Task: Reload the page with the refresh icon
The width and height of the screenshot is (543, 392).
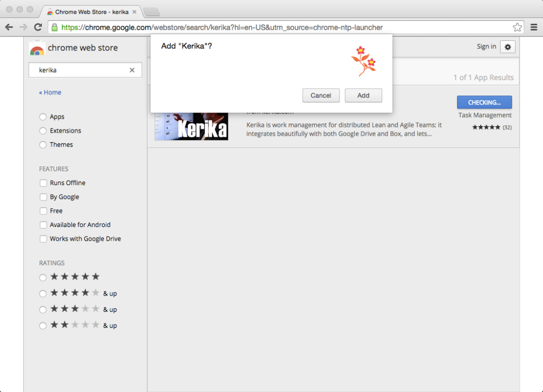Action: [38, 27]
